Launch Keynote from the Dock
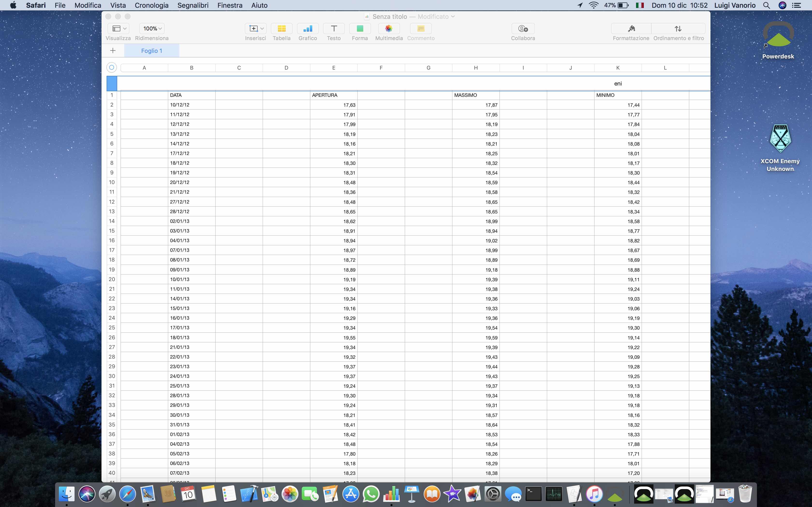This screenshot has width=812, height=507. pyautogui.click(x=412, y=493)
